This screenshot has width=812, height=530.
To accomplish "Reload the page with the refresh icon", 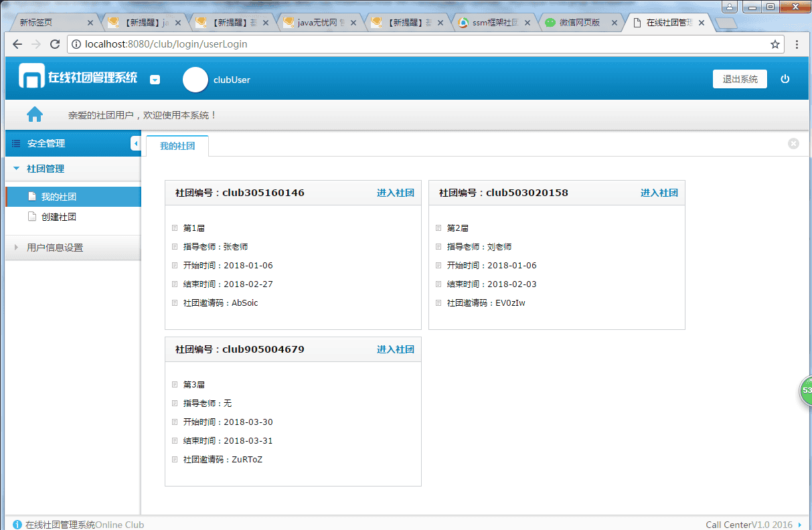I will 56,44.
